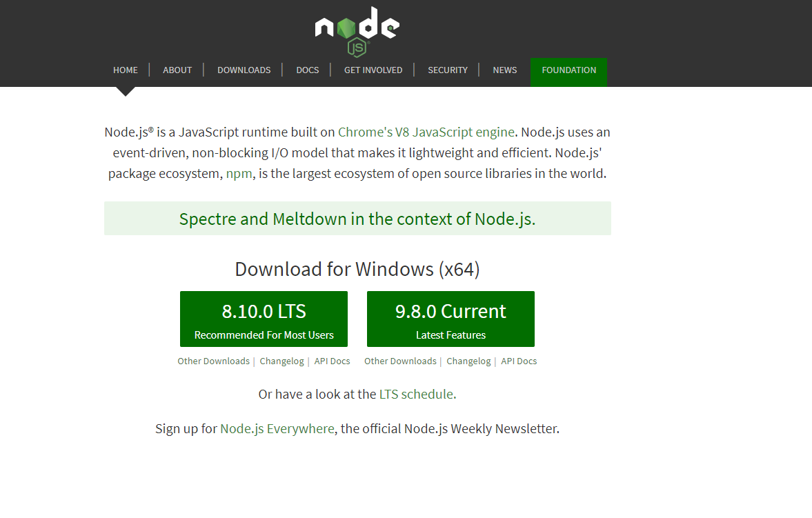This screenshot has width=812, height=518.
Task: Navigate to DOCS
Action: (308, 70)
